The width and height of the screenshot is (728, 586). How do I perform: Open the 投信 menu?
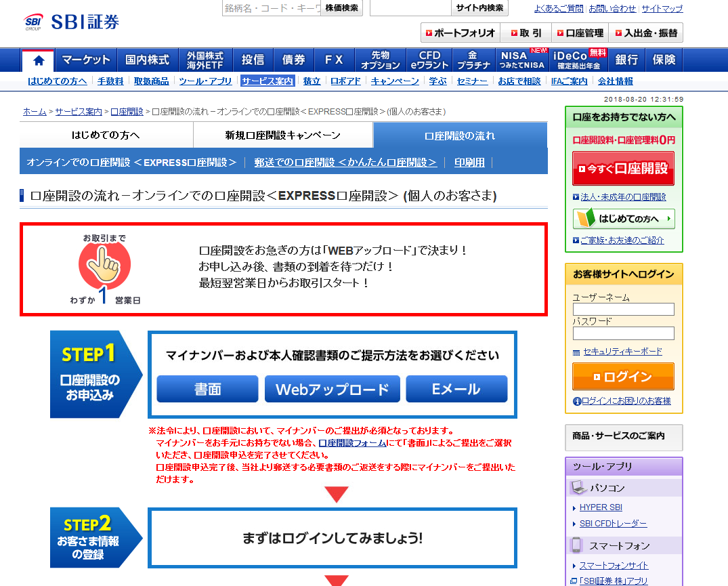253,60
